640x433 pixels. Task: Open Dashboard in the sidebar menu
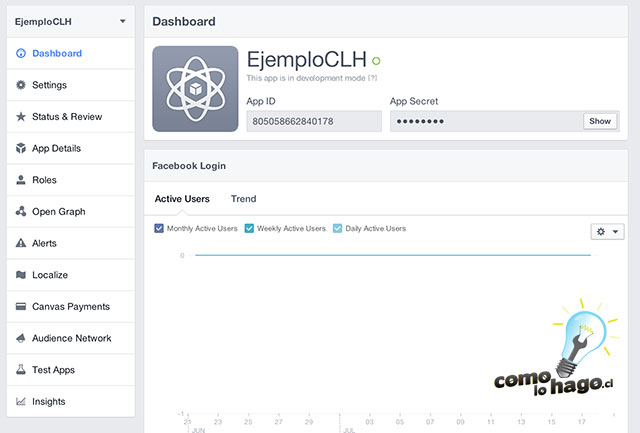[71, 53]
